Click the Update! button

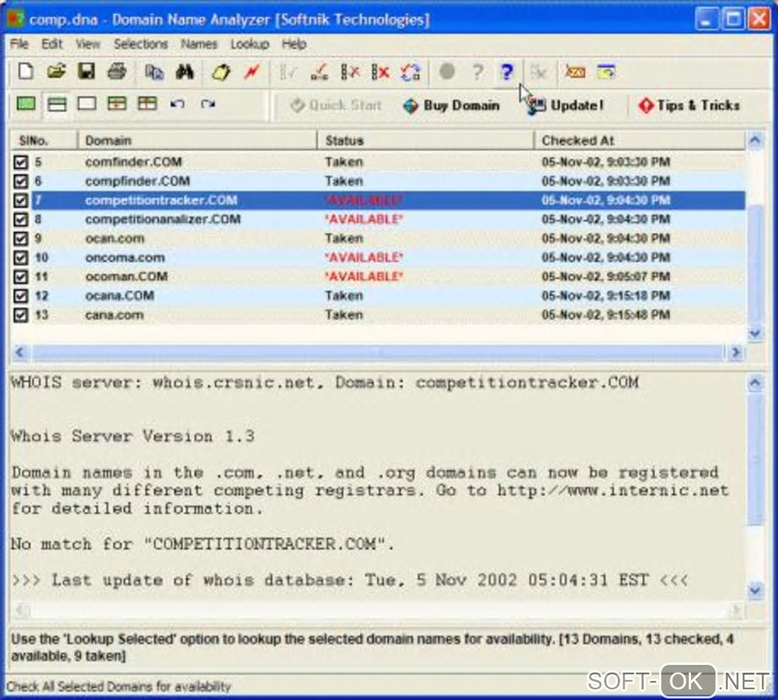[x=564, y=106]
